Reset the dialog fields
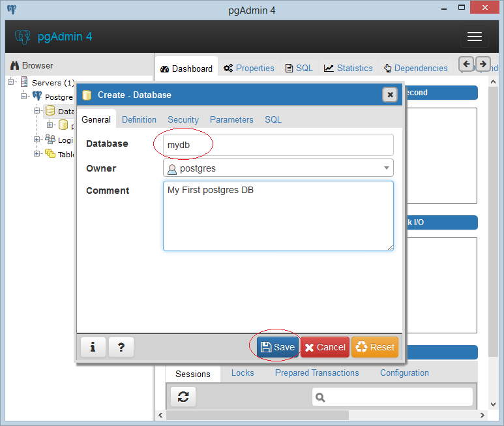504x426 pixels. (x=375, y=347)
